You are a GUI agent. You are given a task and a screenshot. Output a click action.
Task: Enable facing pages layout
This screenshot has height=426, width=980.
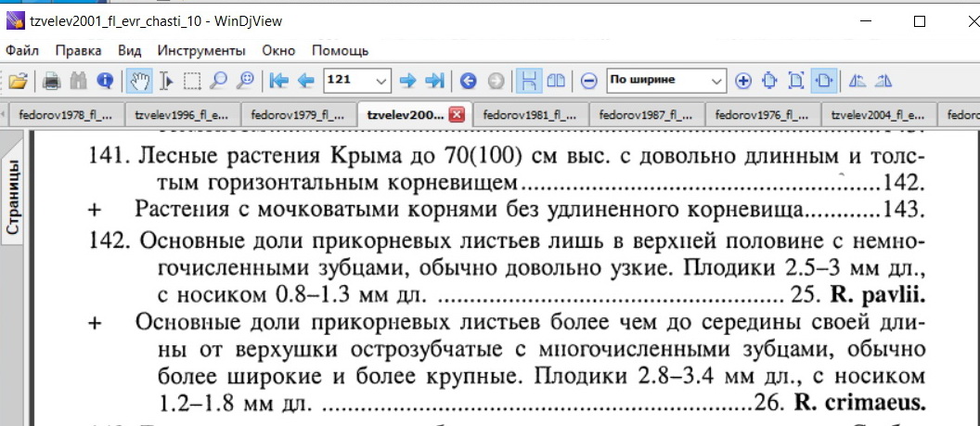pos(556,81)
